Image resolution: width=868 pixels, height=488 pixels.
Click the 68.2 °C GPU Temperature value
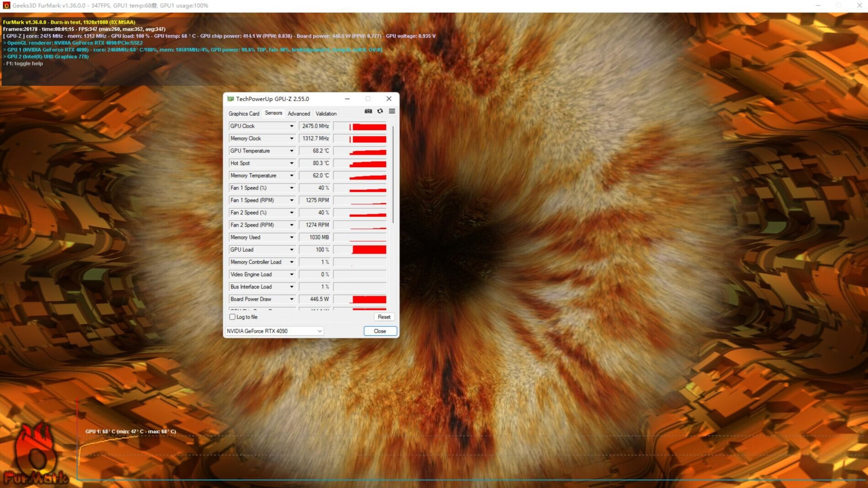coord(315,151)
